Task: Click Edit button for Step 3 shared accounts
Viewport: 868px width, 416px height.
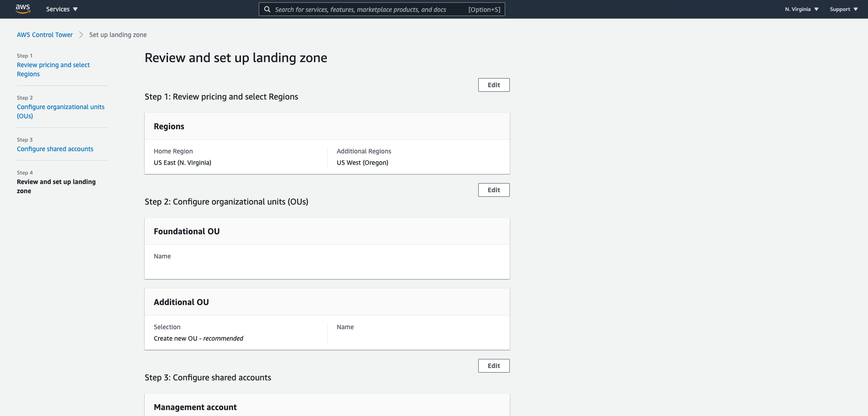Action: pos(494,366)
